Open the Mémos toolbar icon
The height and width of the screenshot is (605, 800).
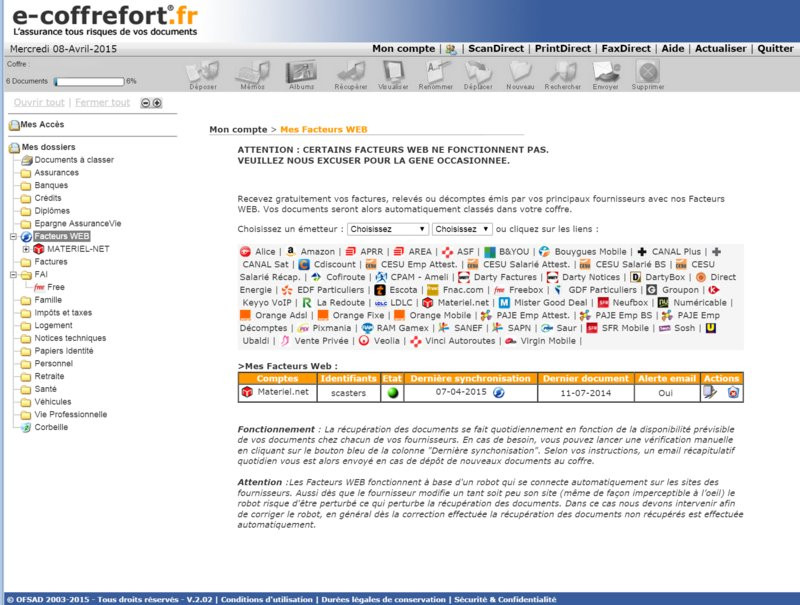point(252,72)
